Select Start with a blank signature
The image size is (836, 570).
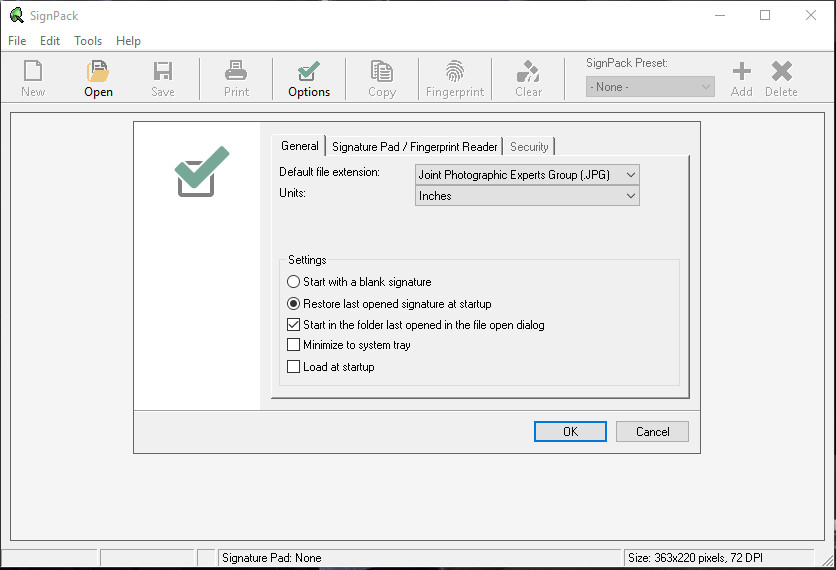359,282
